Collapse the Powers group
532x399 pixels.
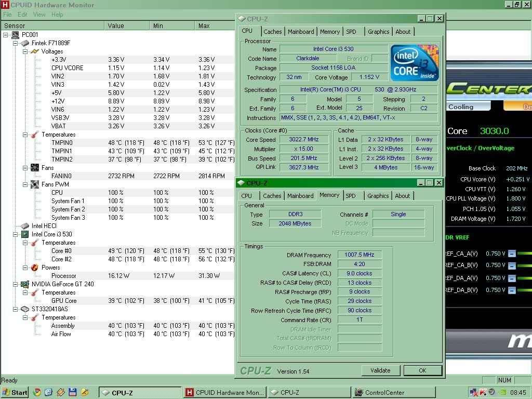tap(25, 268)
